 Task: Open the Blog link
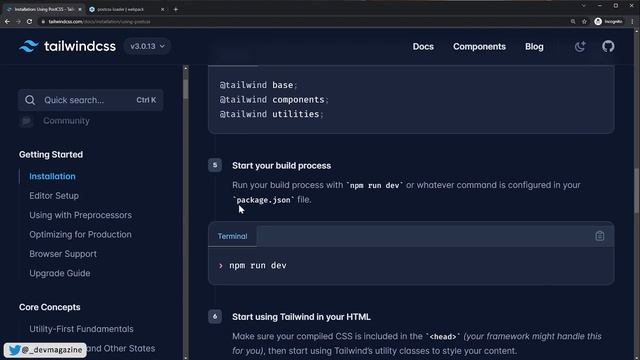point(534,47)
